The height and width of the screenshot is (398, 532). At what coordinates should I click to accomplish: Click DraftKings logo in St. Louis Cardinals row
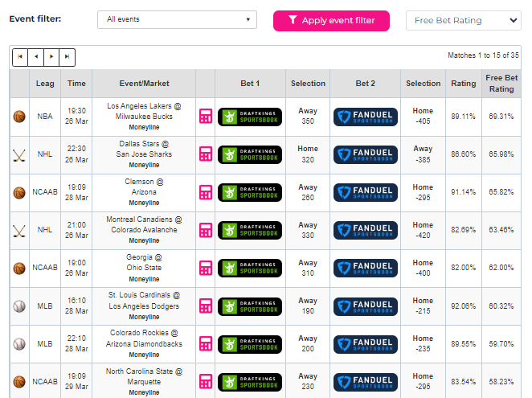click(250, 306)
